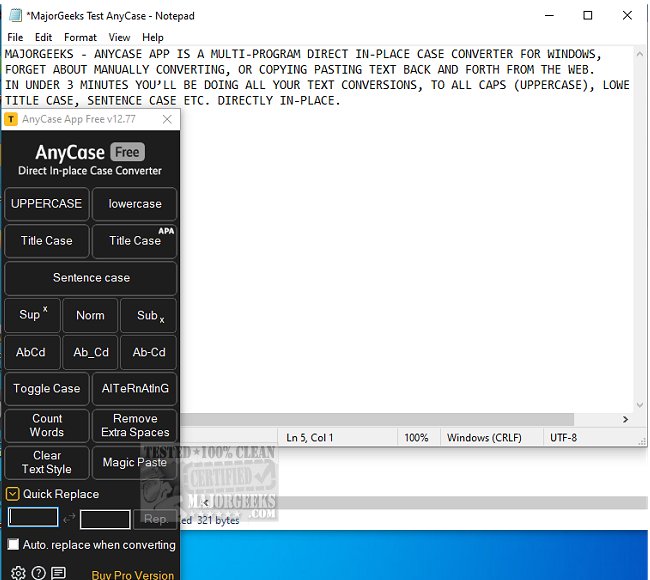Viewport: 650px width, 580px height.
Task: Click the Toggle Case button
Action: (46, 388)
